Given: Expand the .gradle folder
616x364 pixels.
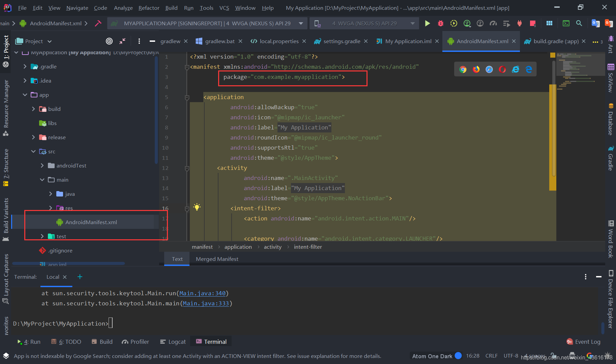Looking at the screenshot, I should click(x=25, y=66).
